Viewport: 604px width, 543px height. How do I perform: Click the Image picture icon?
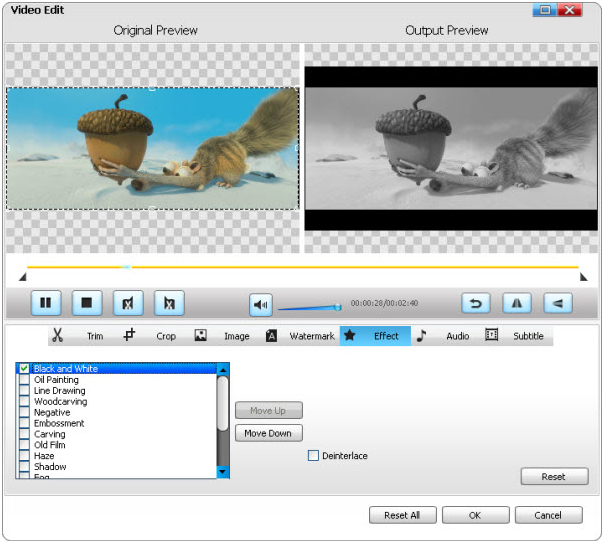tap(200, 335)
